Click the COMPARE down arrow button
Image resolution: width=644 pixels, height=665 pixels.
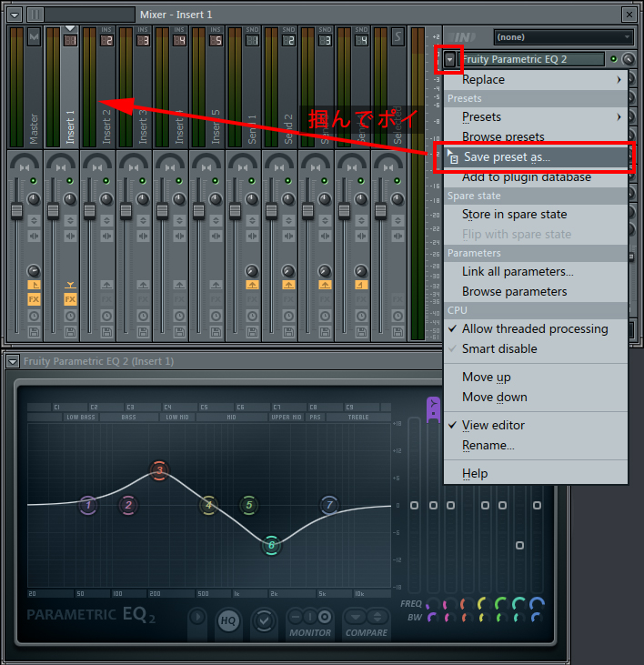pos(356,617)
